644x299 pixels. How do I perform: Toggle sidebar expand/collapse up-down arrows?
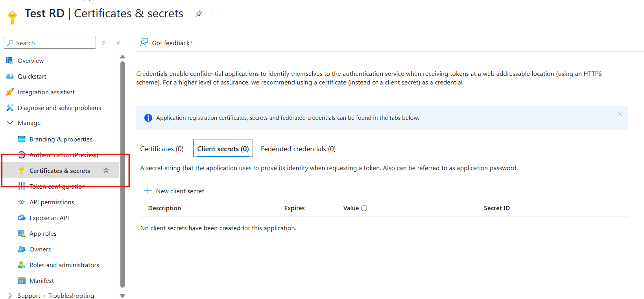pos(104,43)
